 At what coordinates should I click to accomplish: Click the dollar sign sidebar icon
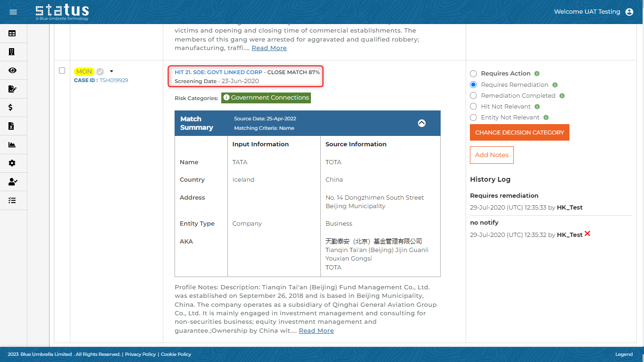(x=11, y=108)
